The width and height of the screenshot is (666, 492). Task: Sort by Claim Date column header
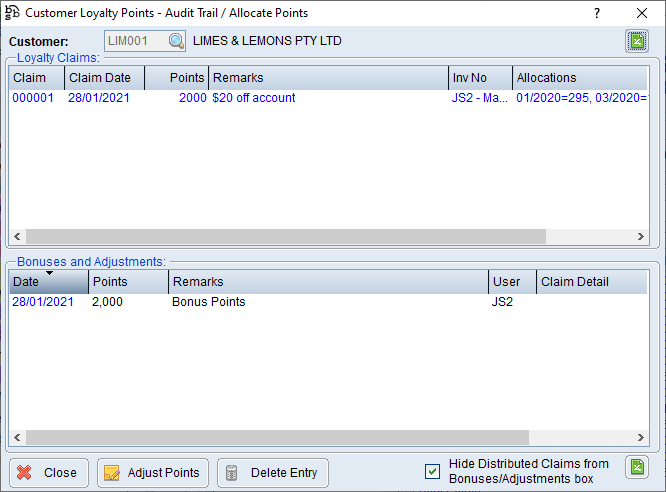tap(104, 78)
